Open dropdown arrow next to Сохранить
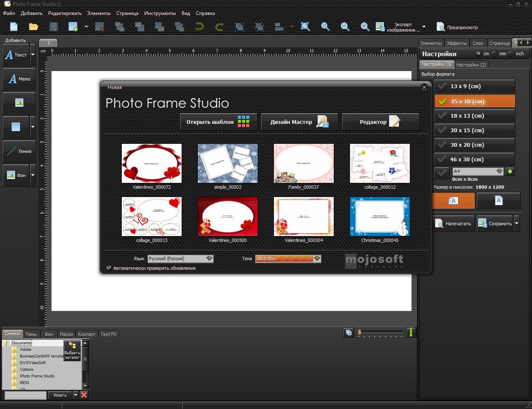Screen dimensions: 532x409 [x=517, y=224]
